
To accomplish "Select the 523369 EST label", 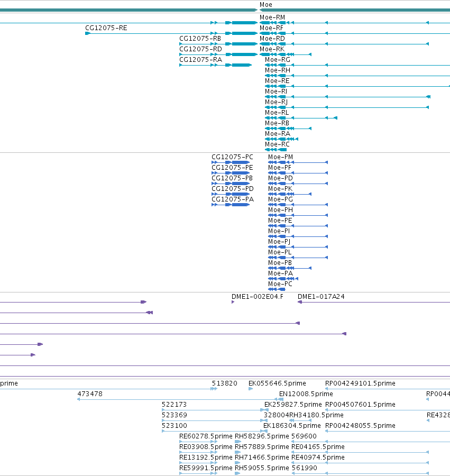I will point(175,415).
